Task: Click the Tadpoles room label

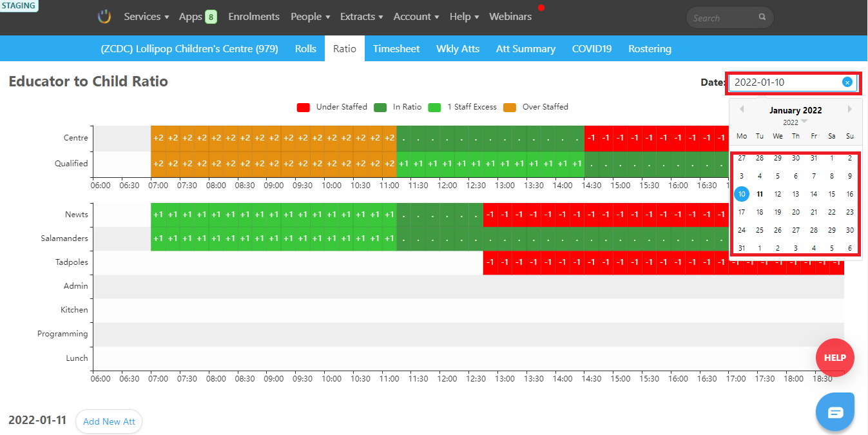Action: pyautogui.click(x=72, y=262)
